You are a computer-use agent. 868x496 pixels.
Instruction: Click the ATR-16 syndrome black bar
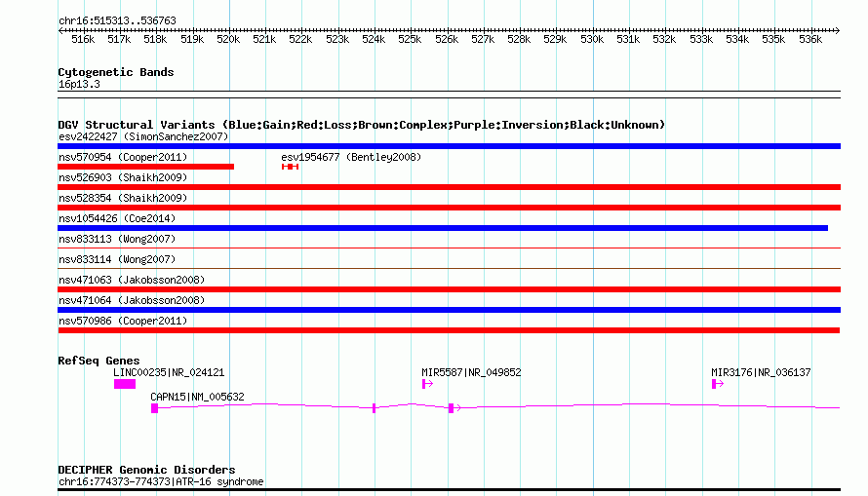tap(449, 490)
